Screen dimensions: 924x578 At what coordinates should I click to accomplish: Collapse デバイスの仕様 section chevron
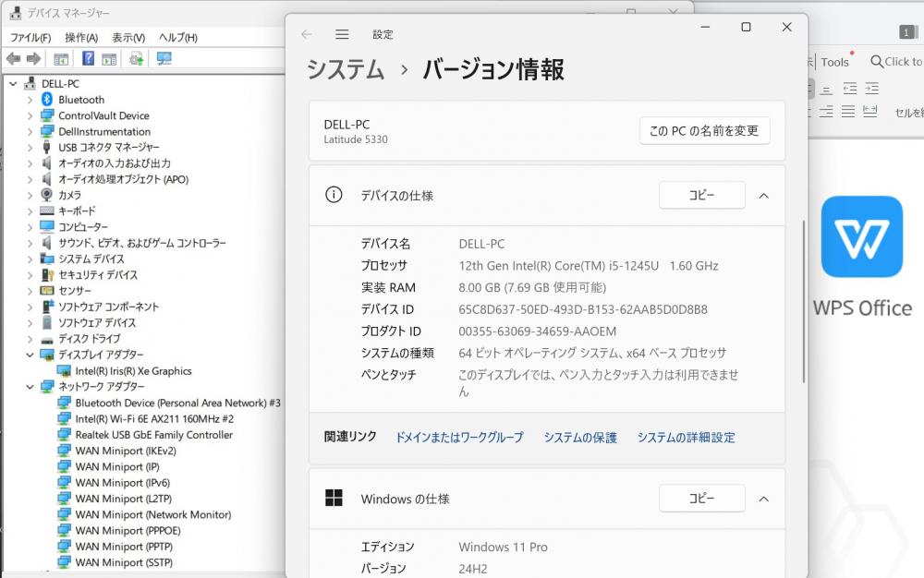pyautogui.click(x=764, y=196)
